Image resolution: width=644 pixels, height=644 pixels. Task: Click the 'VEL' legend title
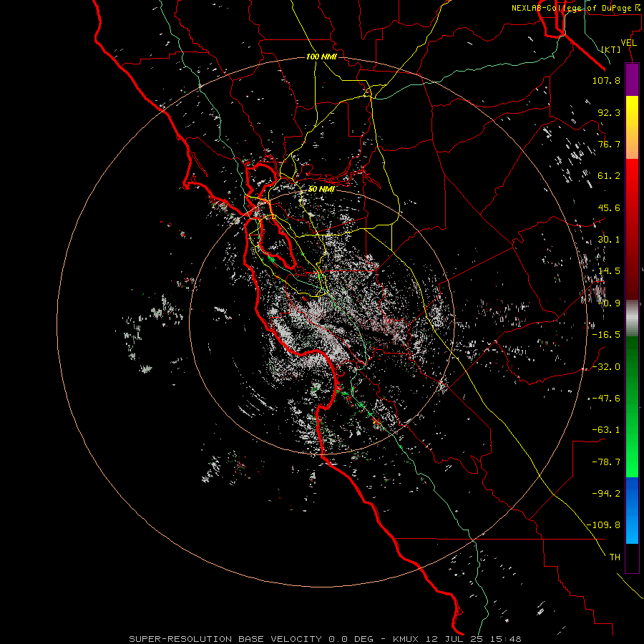[x=628, y=43]
